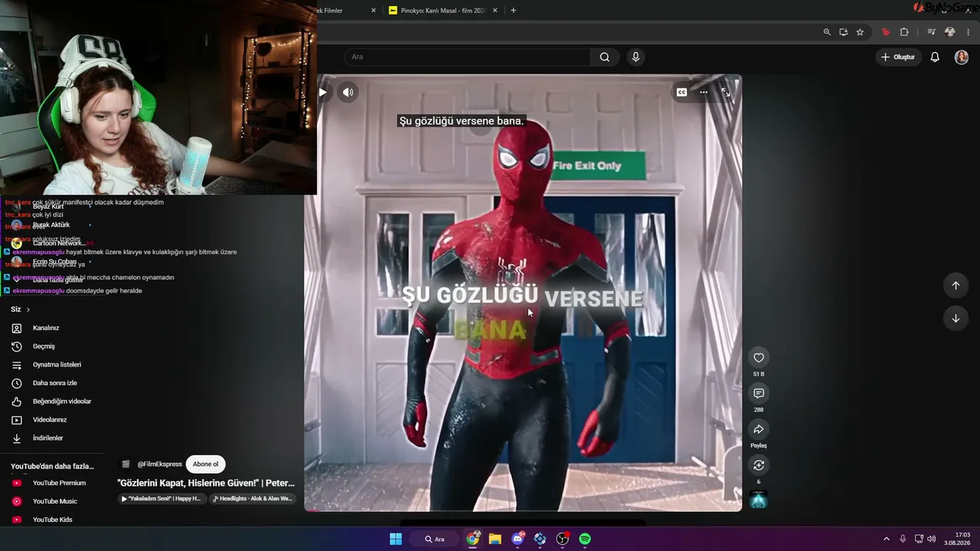Open the Windows Start menu
This screenshot has height=551, width=980.
[396, 539]
